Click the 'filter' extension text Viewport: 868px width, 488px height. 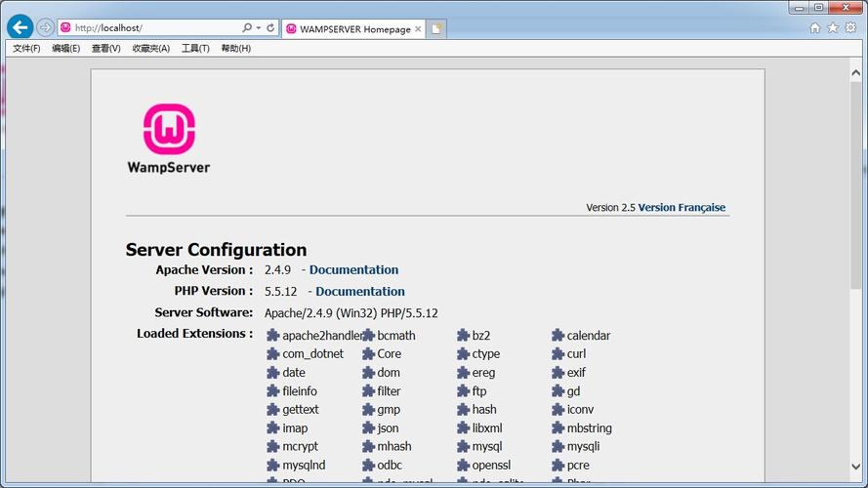tap(389, 391)
